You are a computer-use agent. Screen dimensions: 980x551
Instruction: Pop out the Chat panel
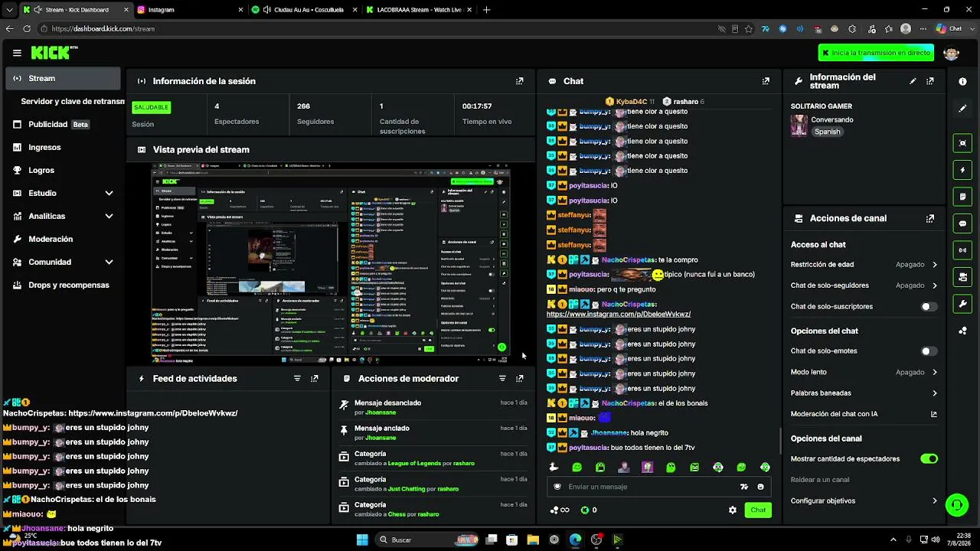coord(766,81)
